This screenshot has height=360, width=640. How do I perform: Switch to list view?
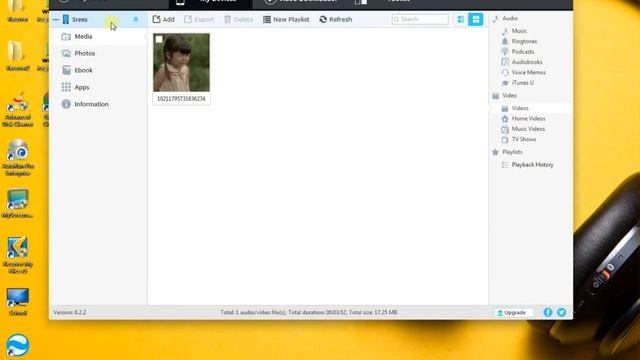coord(460,19)
